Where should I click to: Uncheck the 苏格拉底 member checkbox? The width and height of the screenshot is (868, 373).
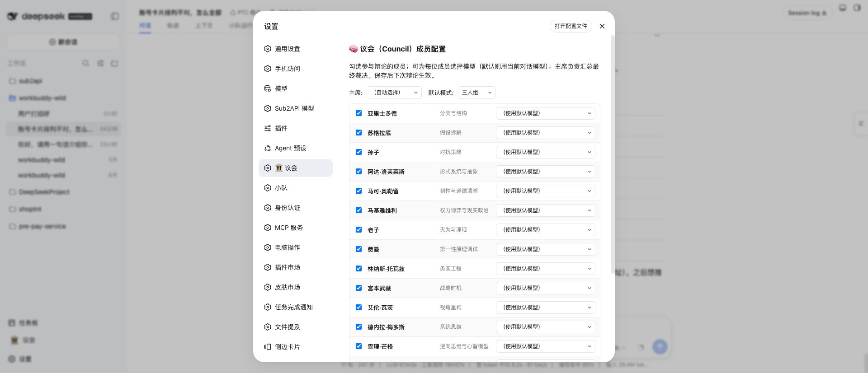[359, 133]
